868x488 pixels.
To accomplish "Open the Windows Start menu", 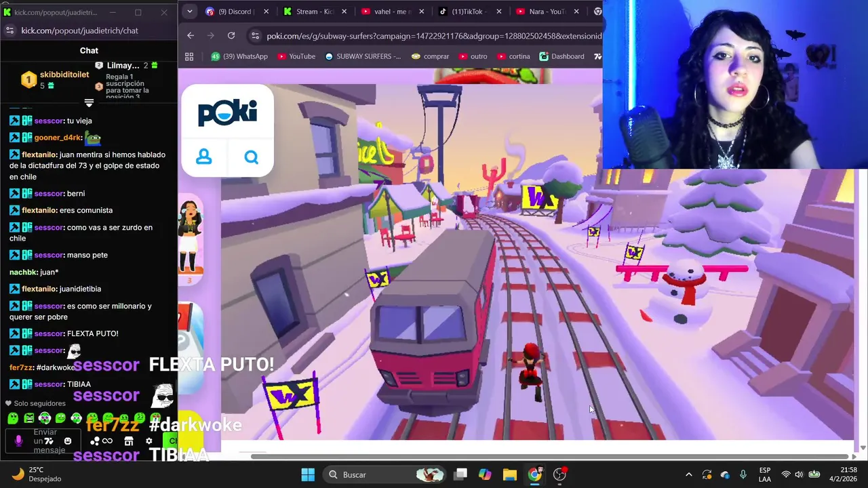I will (x=308, y=474).
